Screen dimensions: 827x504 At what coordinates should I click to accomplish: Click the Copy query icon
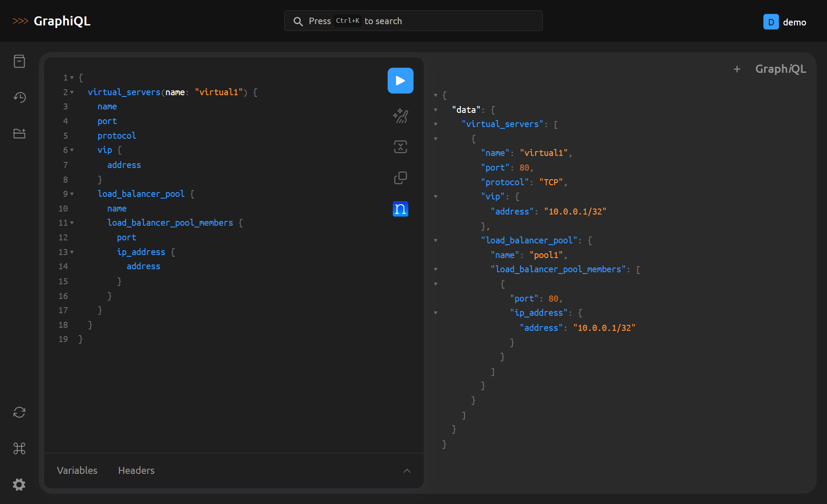pyautogui.click(x=400, y=177)
